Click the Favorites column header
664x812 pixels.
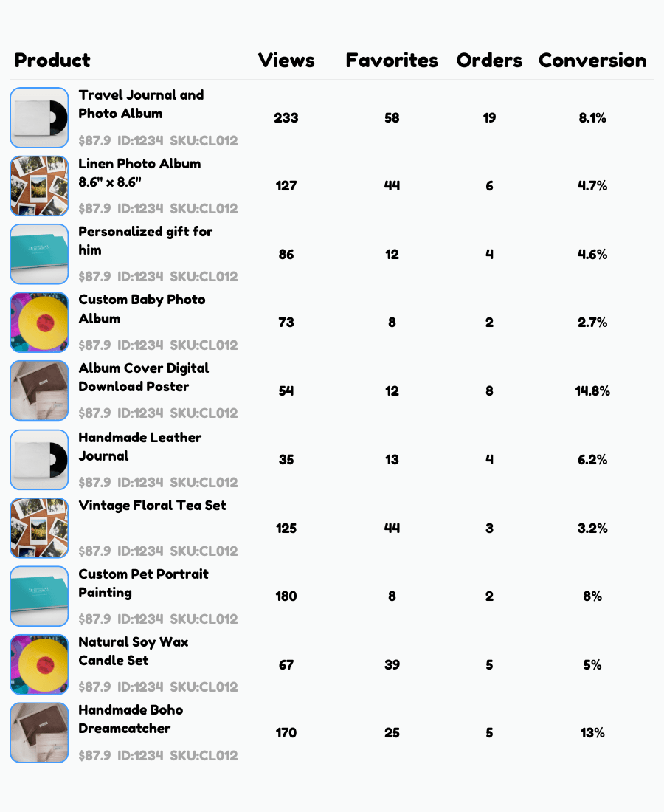click(x=392, y=61)
